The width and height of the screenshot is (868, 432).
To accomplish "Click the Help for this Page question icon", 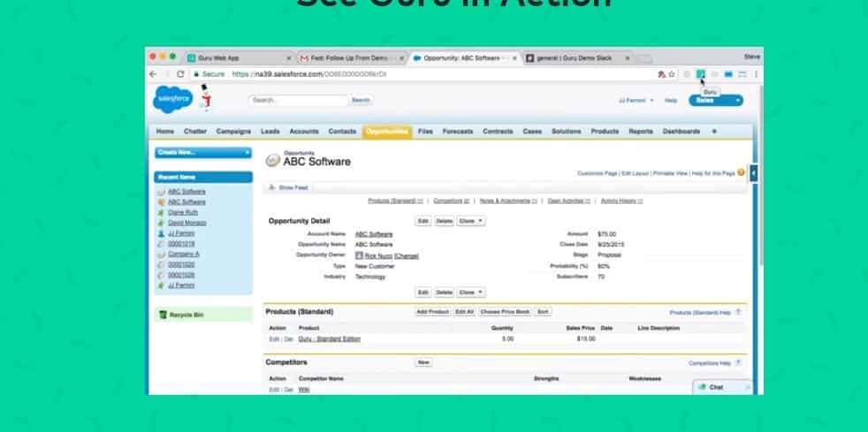I will coord(741,173).
